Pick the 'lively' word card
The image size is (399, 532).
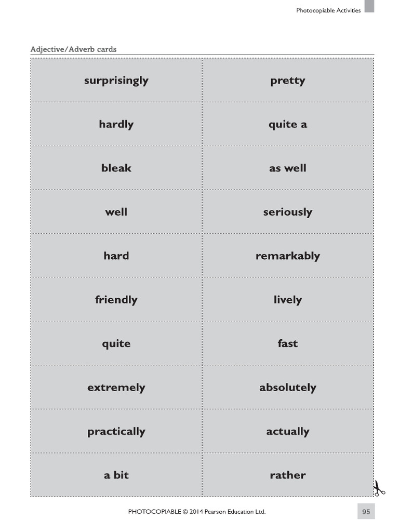tap(287, 300)
